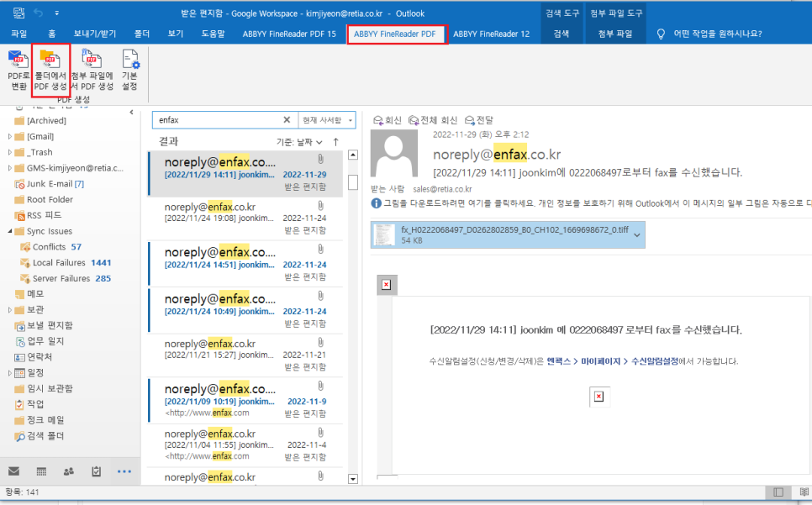Expand the calendar (일정) folder
The width and height of the screenshot is (812, 505).
(x=9, y=373)
